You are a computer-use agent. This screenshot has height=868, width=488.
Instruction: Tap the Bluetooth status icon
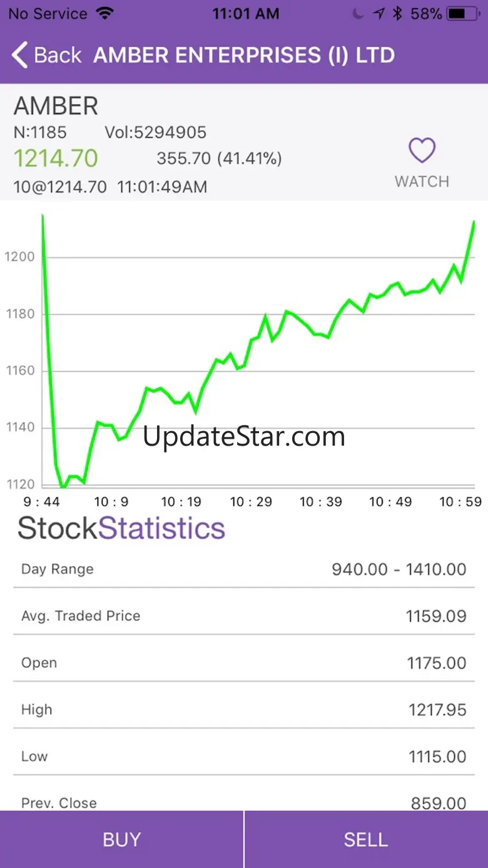click(x=397, y=13)
